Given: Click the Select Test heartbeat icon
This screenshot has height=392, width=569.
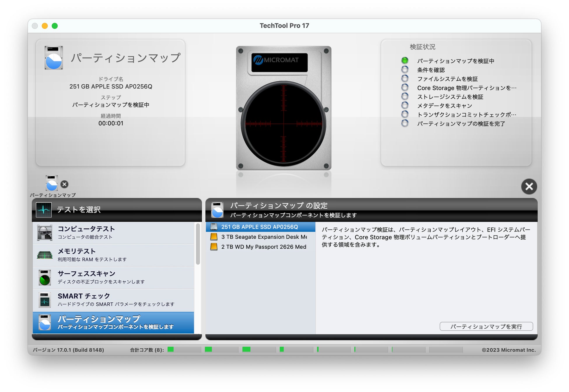Looking at the screenshot, I should point(44,210).
